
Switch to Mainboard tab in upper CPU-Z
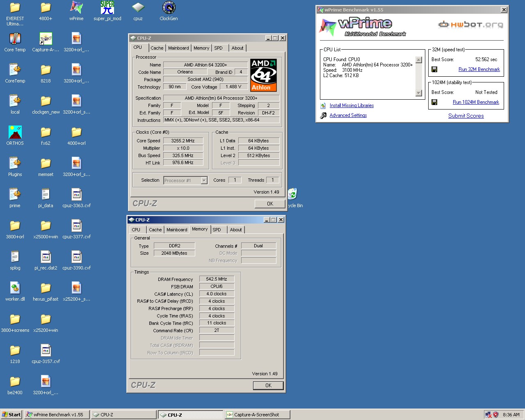point(178,48)
